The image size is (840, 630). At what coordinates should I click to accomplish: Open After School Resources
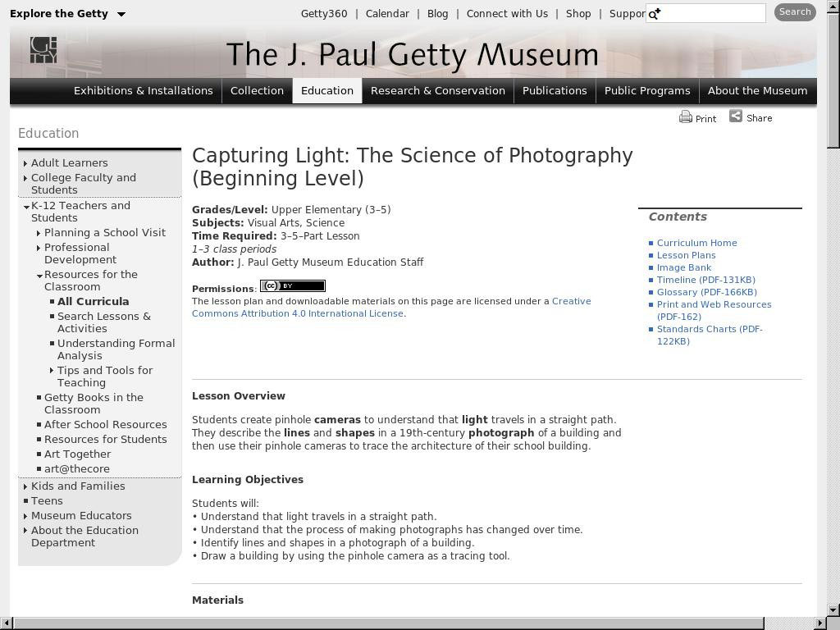(x=106, y=424)
